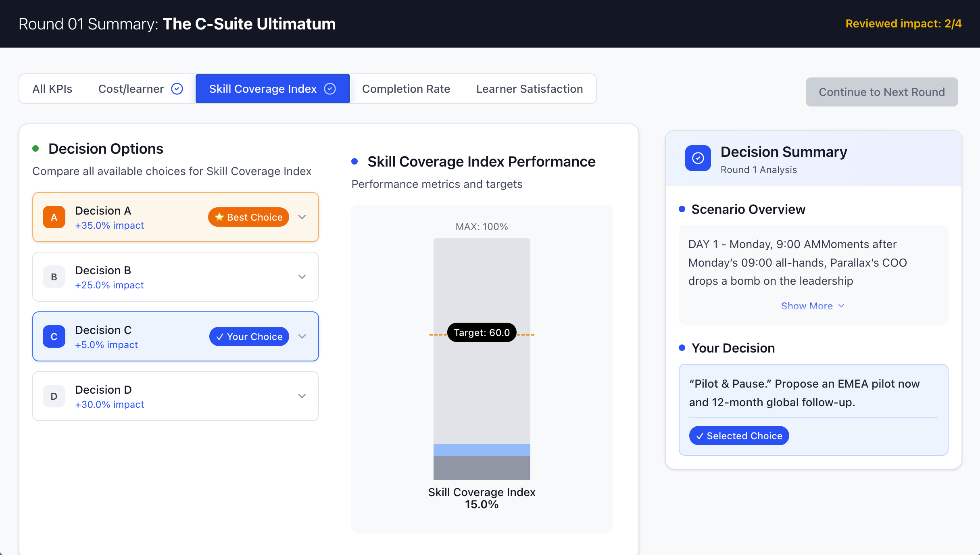Image resolution: width=980 pixels, height=555 pixels.
Task: Click the Selected Choice pill
Action: pyautogui.click(x=739, y=436)
